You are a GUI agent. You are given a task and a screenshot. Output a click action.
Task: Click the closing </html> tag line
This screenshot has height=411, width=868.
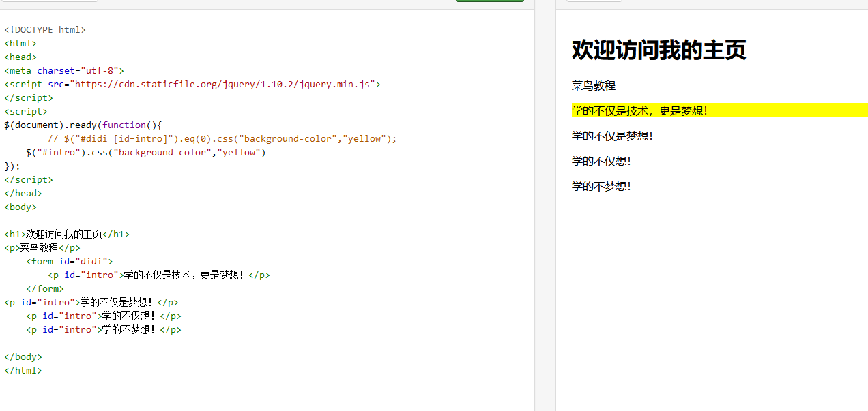click(23, 370)
